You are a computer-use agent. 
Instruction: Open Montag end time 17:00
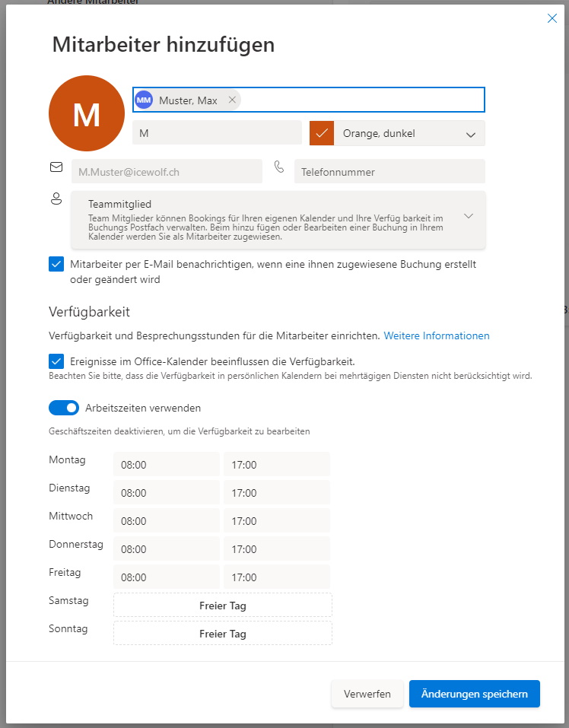pyautogui.click(x=277, y=464)
